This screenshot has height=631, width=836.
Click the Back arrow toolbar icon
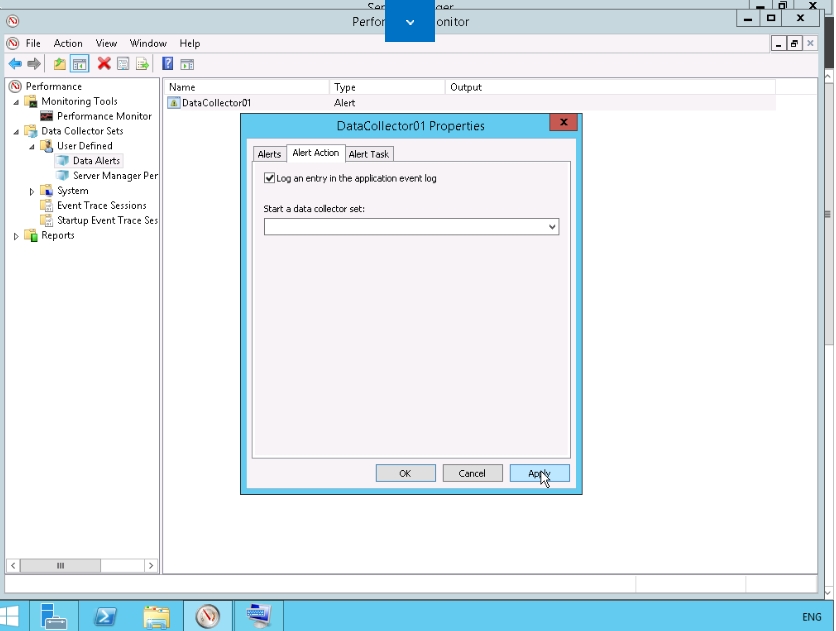pyautogui.click(x=15, y=64)
